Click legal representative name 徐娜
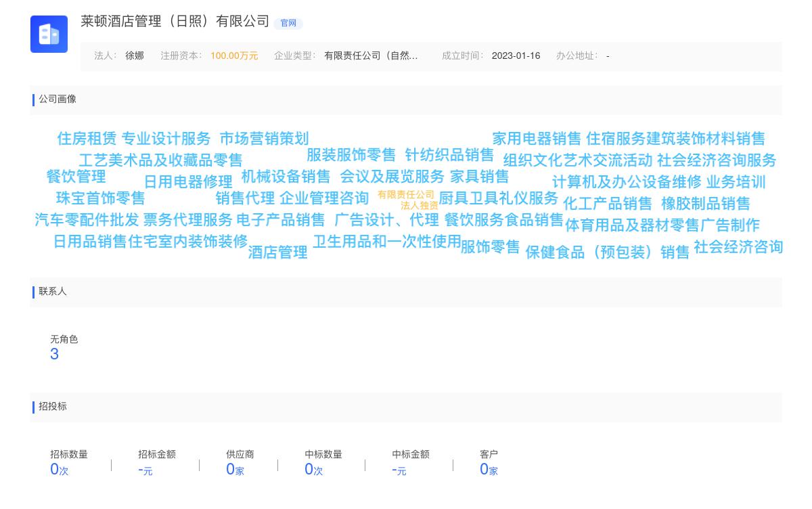The image size is (812, 509). tap(135, 56)
